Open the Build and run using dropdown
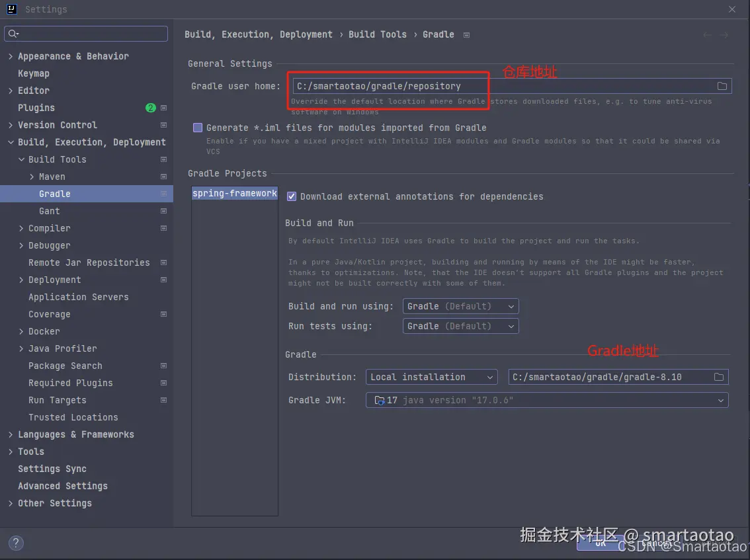Viewport: 750px width, 560px height. (460, 306)
